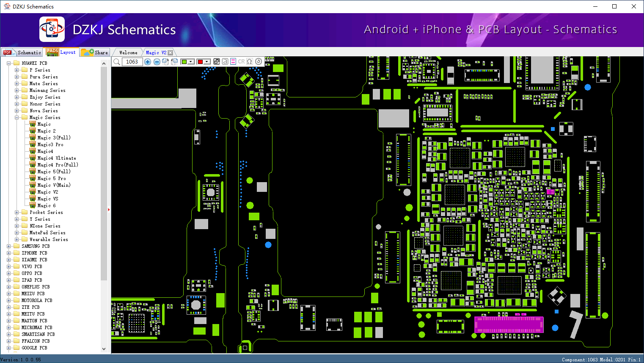Open the Magic 5 Pro layout file
Image resolution: width=644 pixels, height=363 pixels.
52,178
